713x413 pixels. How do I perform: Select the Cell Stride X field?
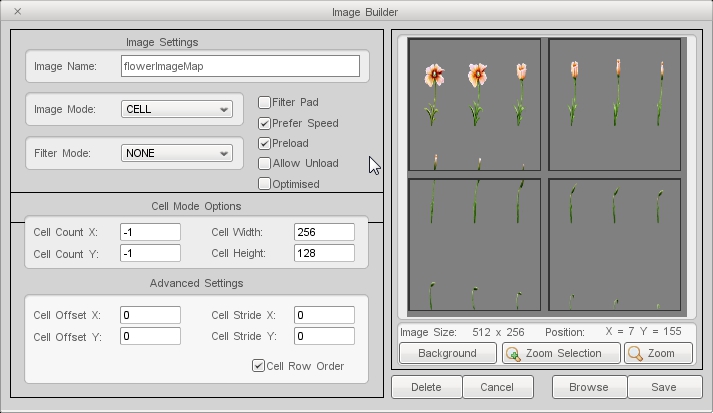324,315
